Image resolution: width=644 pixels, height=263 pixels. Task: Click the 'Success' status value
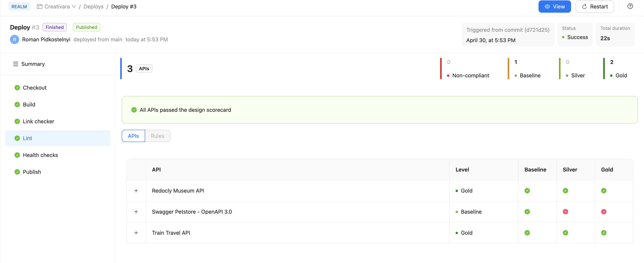pos(578,37)
